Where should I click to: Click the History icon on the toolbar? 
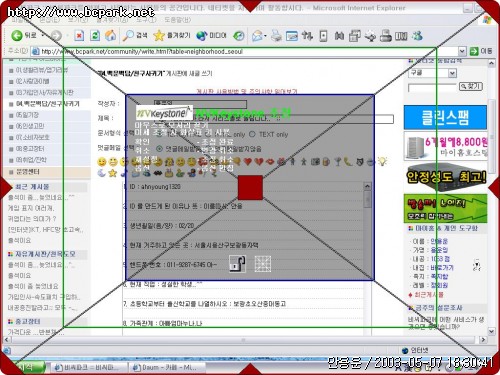[x=239, y=36]
